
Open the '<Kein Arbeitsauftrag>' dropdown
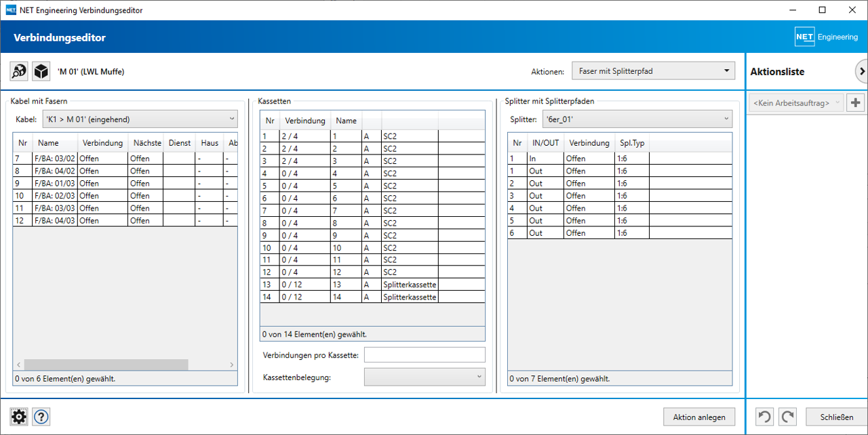[x=797, y=103]
